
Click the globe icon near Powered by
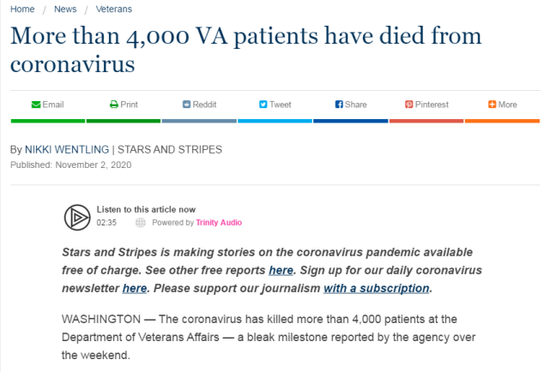click(x=140, y=223)
